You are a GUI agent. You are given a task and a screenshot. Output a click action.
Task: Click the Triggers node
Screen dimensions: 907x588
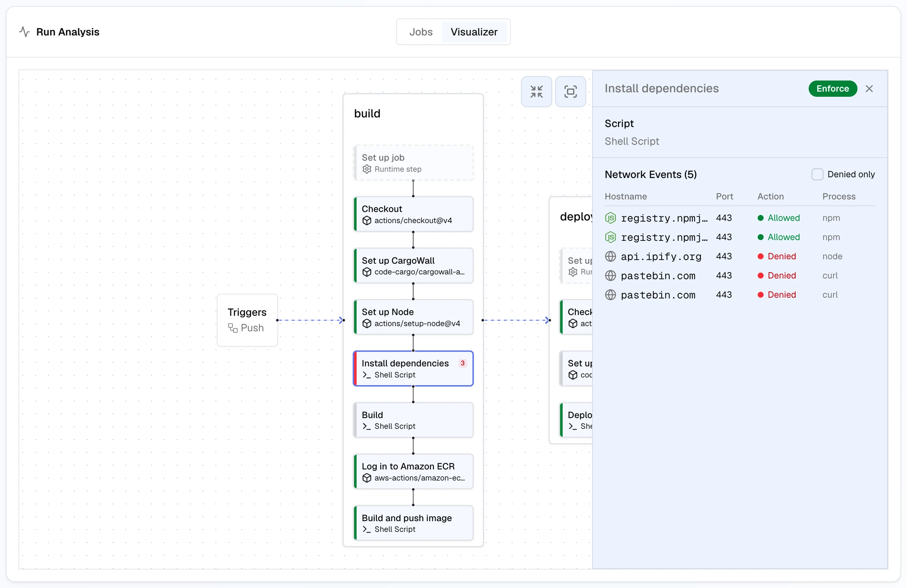(x=247, y=320)
